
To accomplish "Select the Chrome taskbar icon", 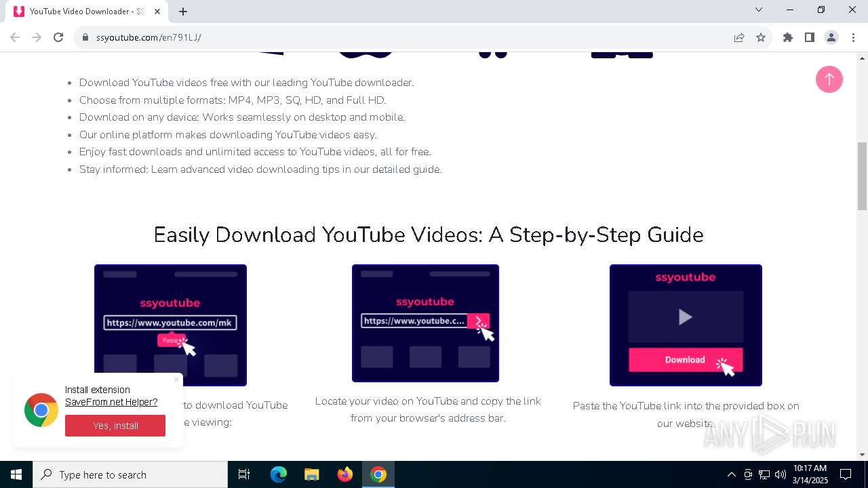I will point(378,474).
